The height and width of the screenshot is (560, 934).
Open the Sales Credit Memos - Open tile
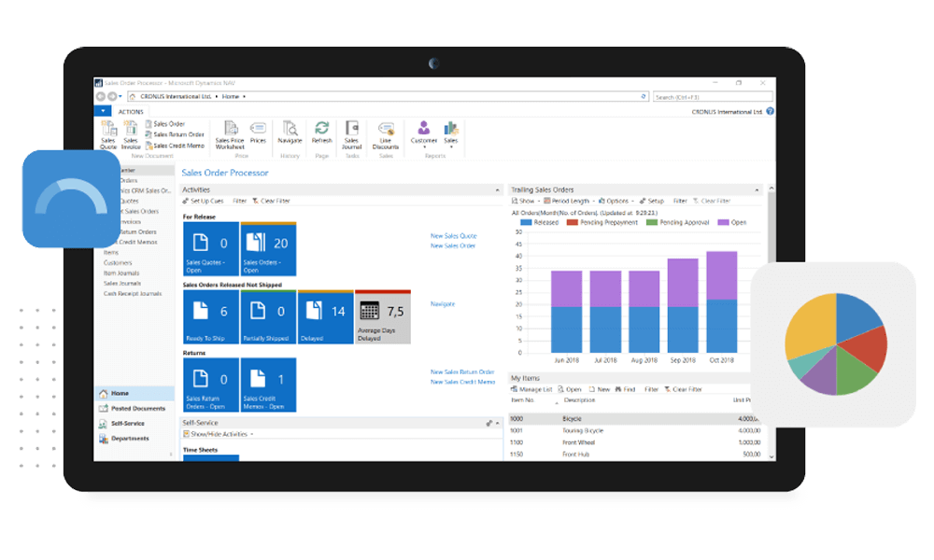click(x=268, y=385)
